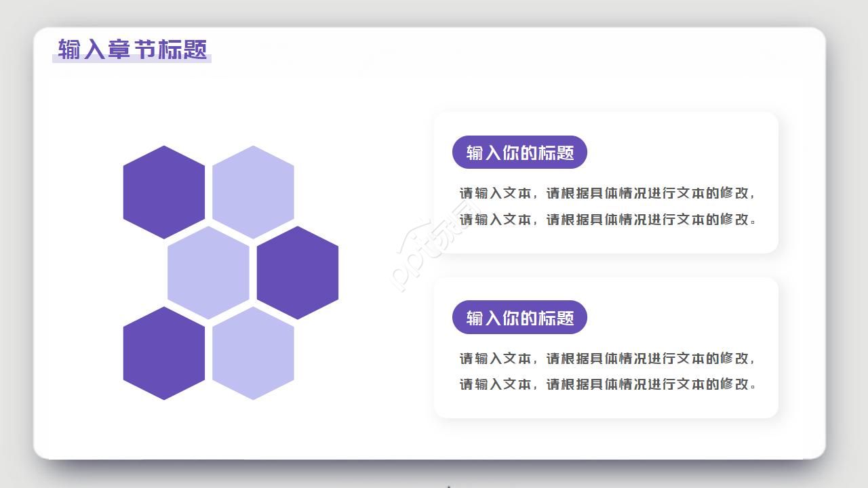Click the upper placeholder paragraph text
The width and height of the screenshot is (868, 488).
(607, 207)
